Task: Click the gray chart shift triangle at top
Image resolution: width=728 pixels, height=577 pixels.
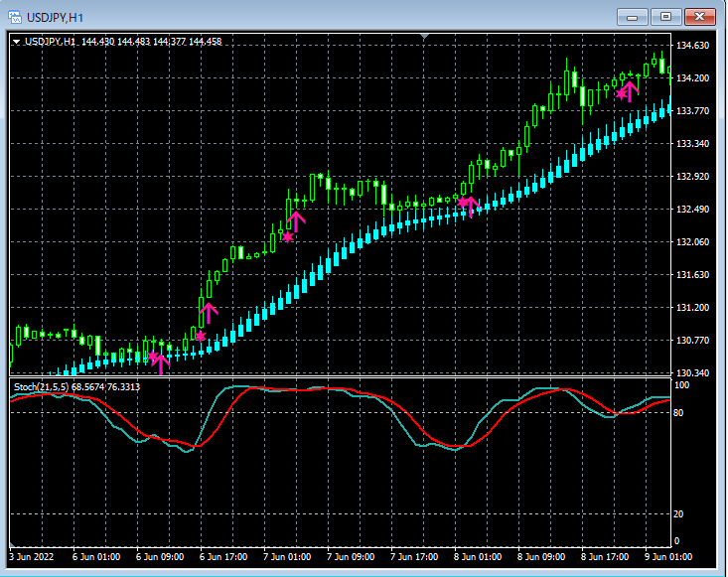Action: [425, 37]
